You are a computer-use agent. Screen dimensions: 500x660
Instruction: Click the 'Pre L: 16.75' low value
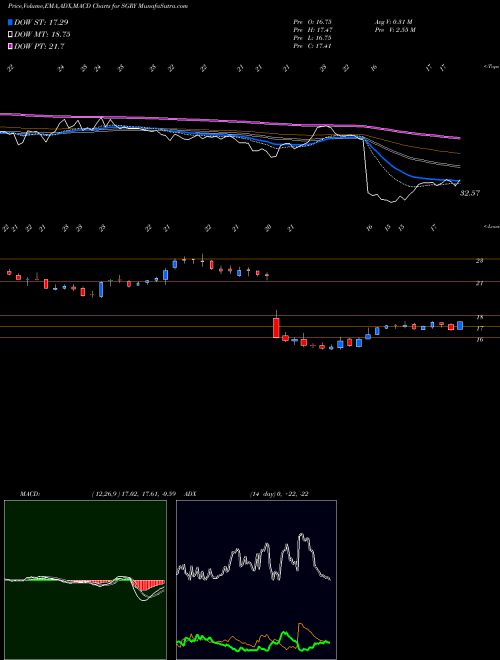point(312,38)
